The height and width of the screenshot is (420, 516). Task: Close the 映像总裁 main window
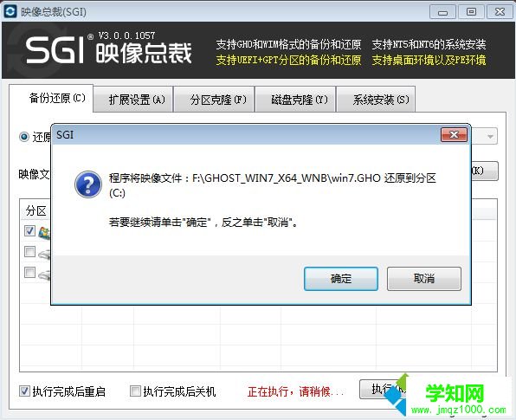click(x=500, y=12)
